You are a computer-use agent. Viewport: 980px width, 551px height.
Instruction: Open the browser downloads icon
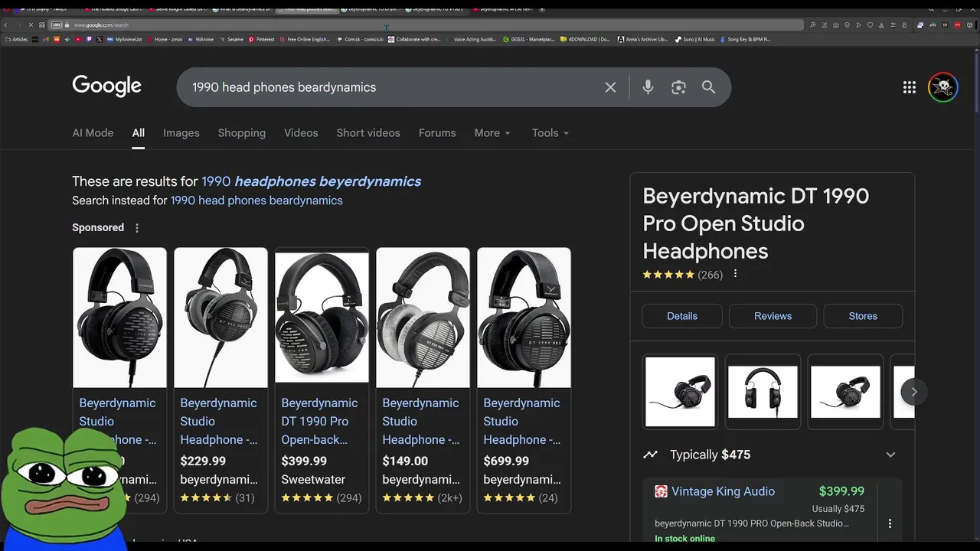pos(881,24)
